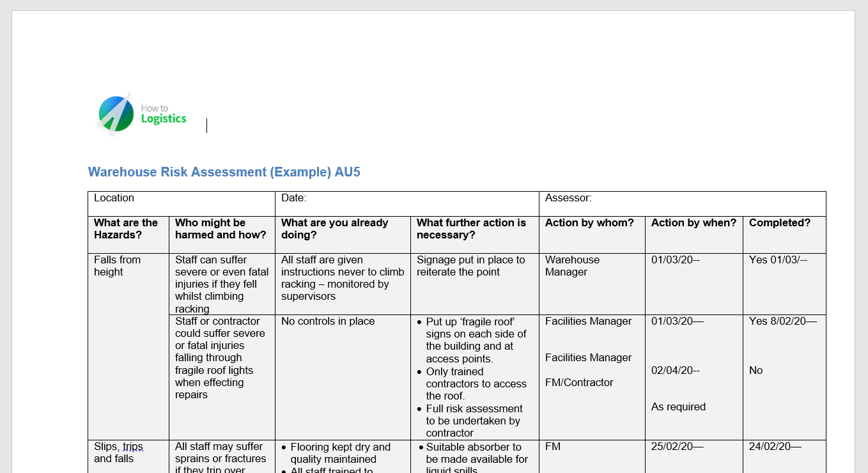868x473 pixels.
Task: Click the What are you already doing? header
Action: click(x=334, y=229)
